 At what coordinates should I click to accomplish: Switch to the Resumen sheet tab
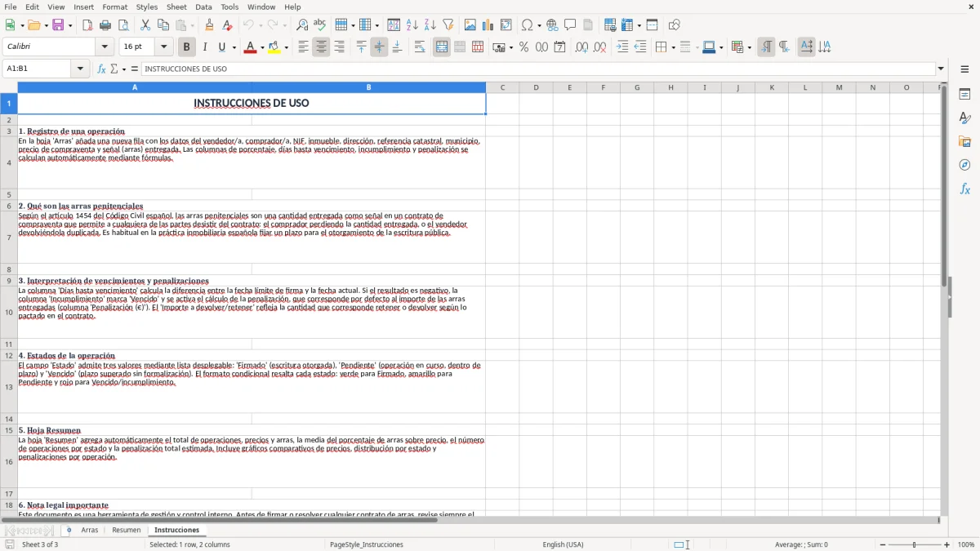[x=127, y=530]
